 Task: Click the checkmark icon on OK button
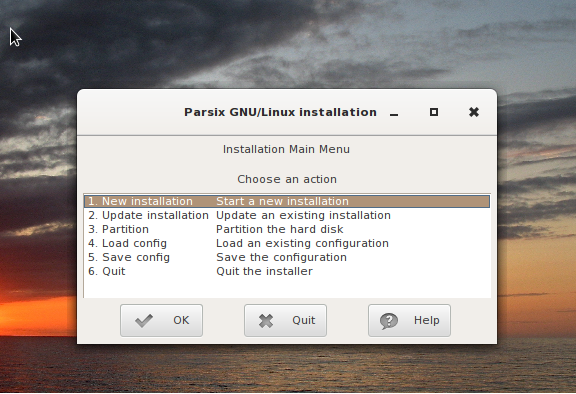point(144,321)
